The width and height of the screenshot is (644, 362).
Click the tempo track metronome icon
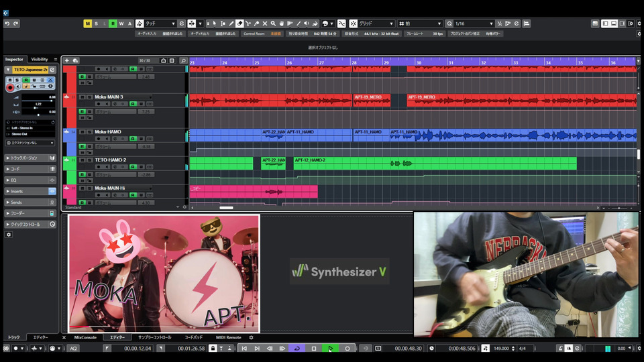485,349
